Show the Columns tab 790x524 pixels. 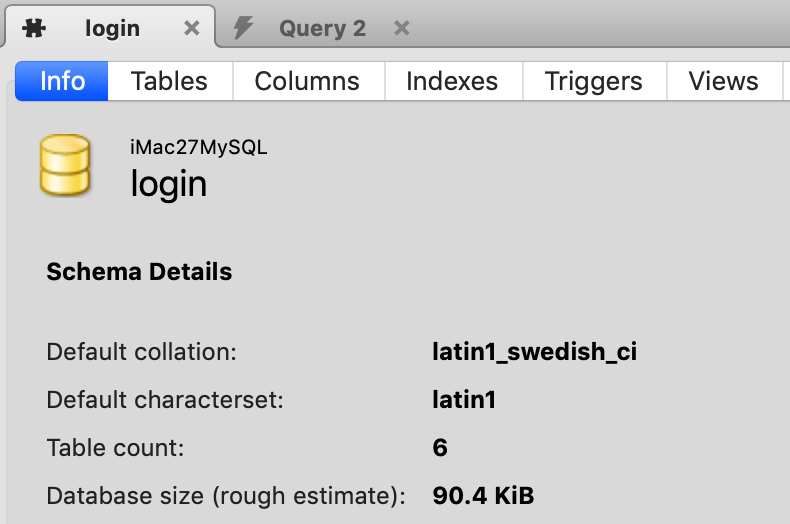pyautogui.click(x=307, y=81)
